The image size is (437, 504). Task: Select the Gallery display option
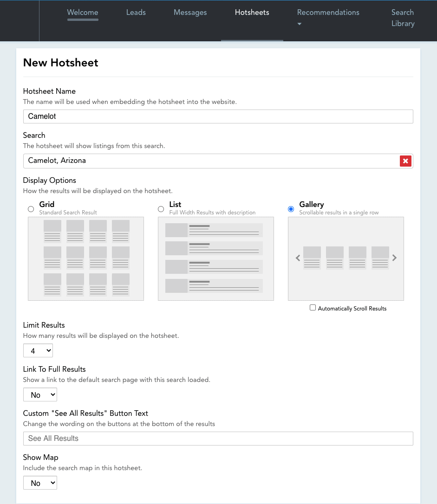[291, 209]
